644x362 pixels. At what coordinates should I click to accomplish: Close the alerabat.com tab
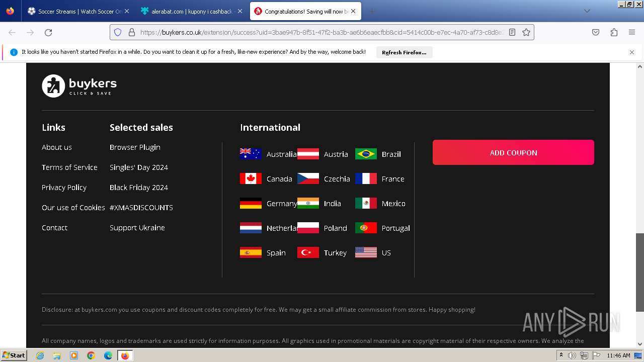click(x=239, y=11)
